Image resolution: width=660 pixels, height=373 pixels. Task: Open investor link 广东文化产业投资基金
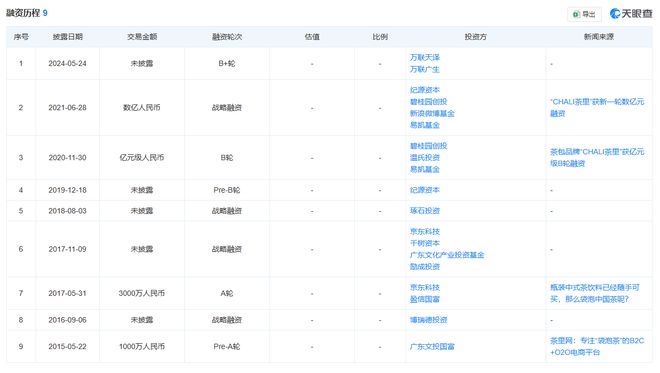coord(447,255)
